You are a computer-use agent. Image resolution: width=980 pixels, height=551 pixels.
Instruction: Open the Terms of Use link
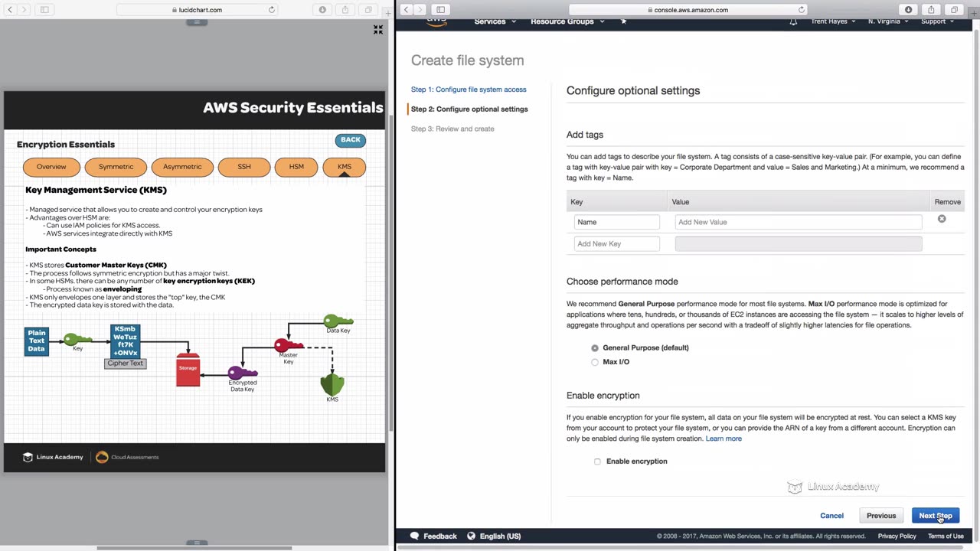[x=946, y=536]
